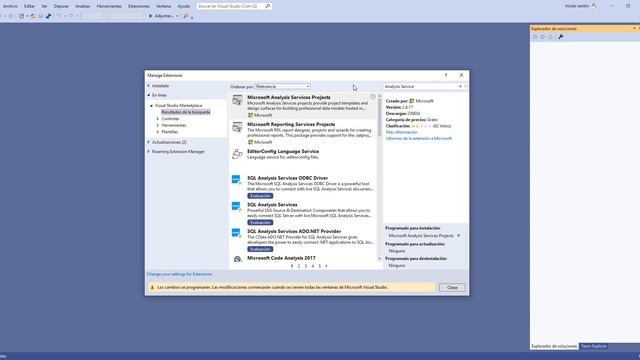
Task: Click the open file toolbar icon
Action: [33, 16]
